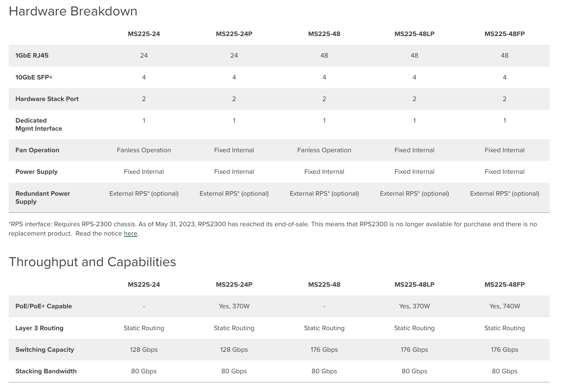The image size is (563, 392).
Task: Click the MS225-24 '128 Gbps' switching capacity cell
Action: point(144,350)
